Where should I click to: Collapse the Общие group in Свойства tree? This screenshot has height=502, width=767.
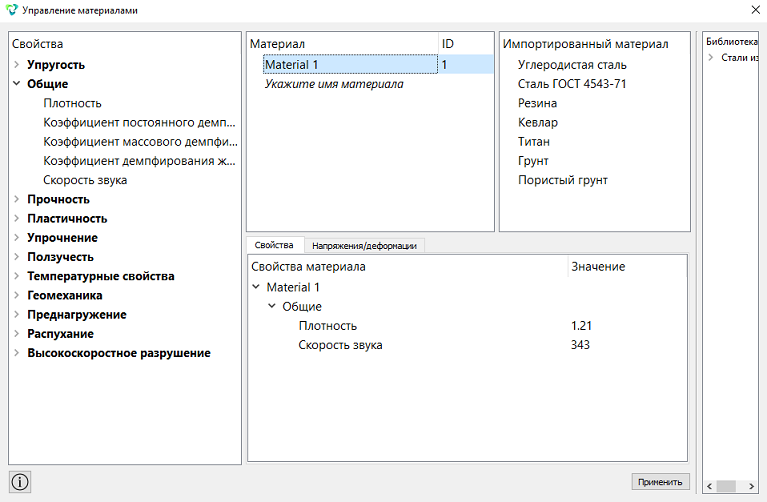coord(17,84)
